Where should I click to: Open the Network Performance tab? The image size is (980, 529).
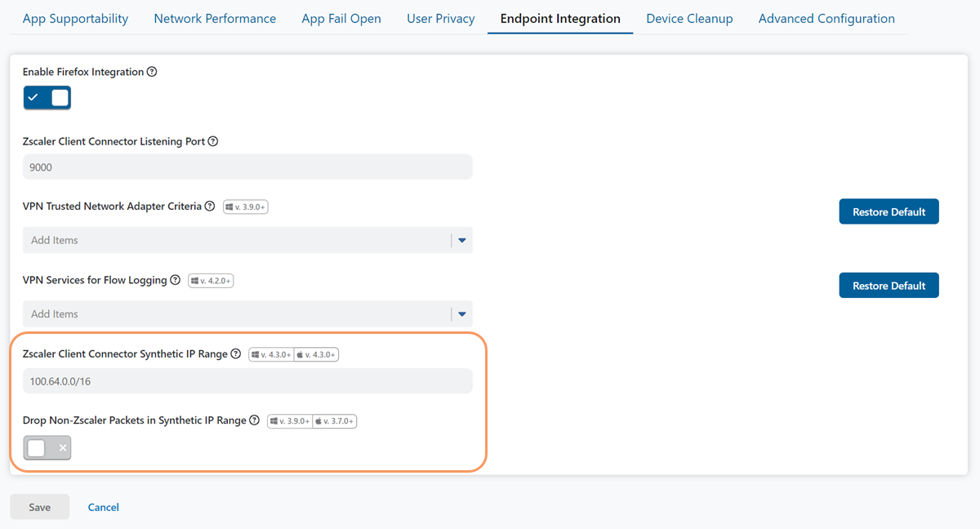(215, 18)
